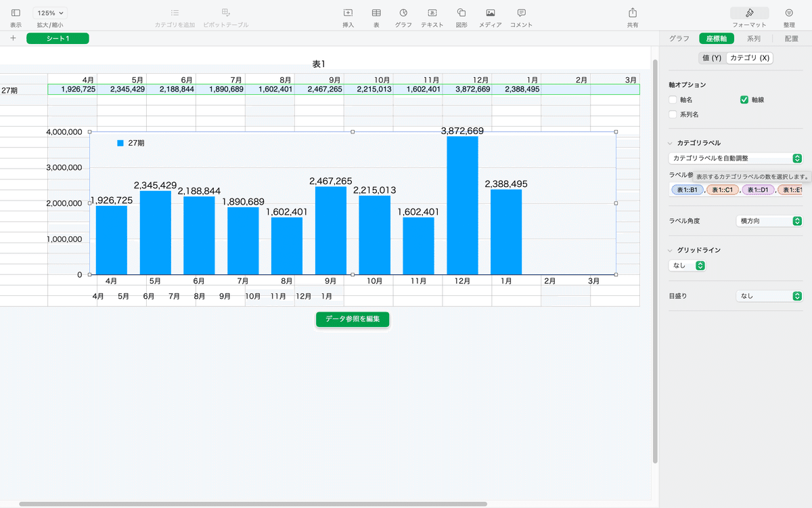Select cell with value 3,872,669 in table
This screenshot has height=508, width=812.
click(468, 89)
